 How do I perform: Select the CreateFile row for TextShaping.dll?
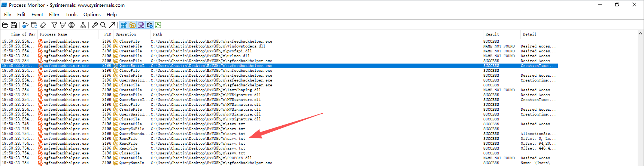(279, 90)
